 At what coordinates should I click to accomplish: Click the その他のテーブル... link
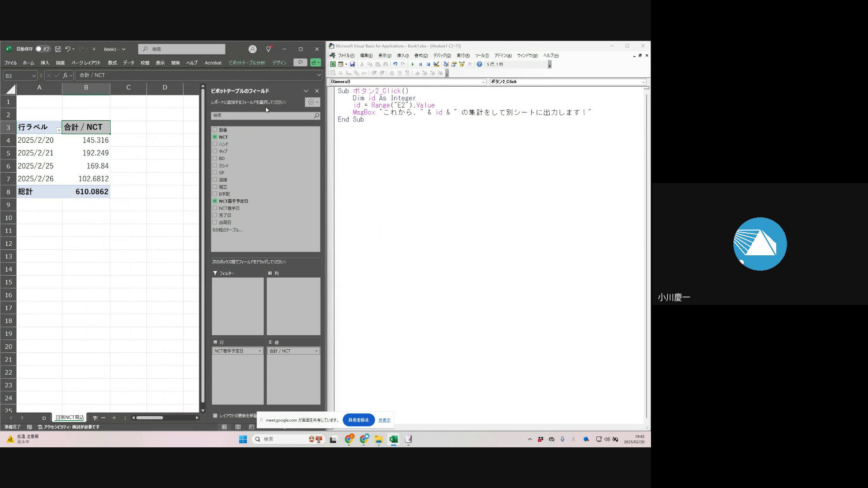pyautogui.click(x=227, y=230)
